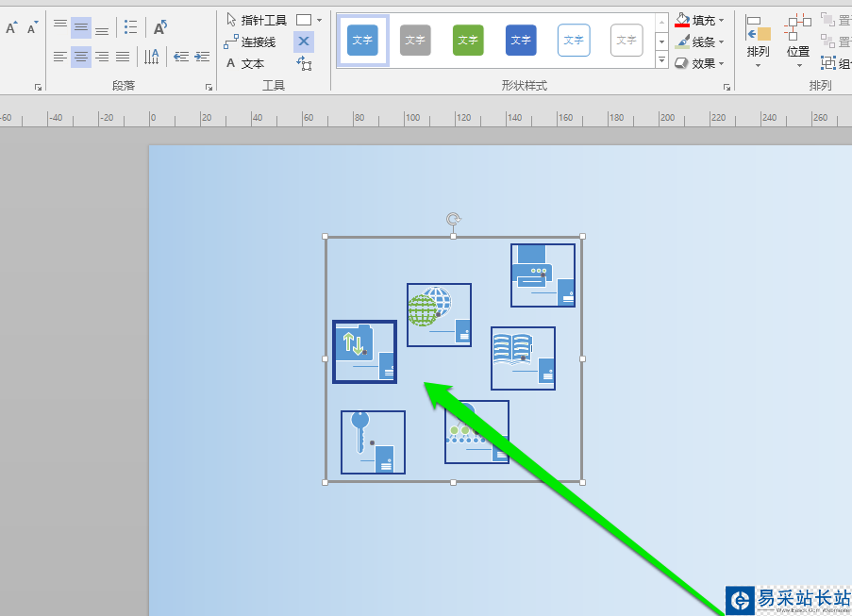Viewport: 852px width, 616px height.
Task: Increase font size with the grow font icon
Action: [11, 27]
